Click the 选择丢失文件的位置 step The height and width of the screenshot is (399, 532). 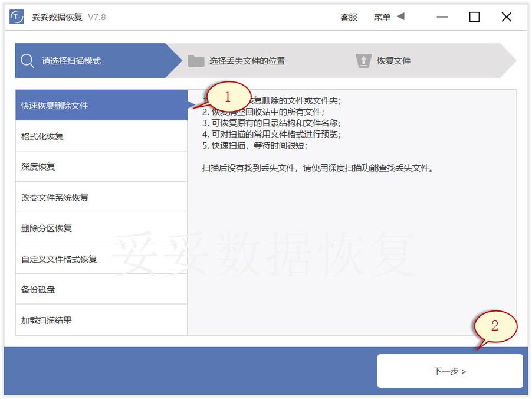pos(247,61)
